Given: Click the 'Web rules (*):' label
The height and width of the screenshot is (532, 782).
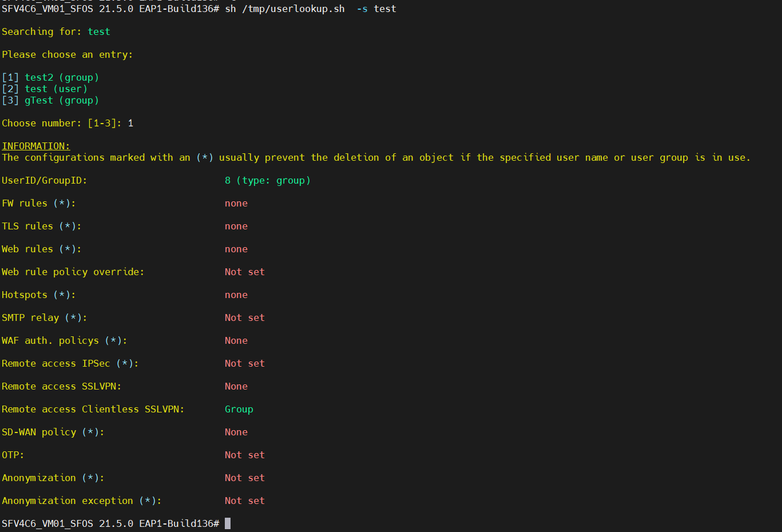Looking at the screenshot, I should 42,249.
